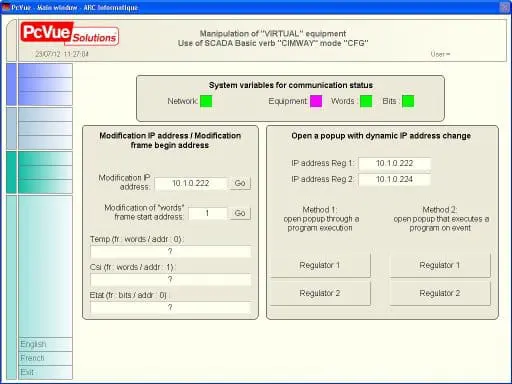This screenshot has width=512, height=384.
Task: Click the IP address Reg 1 field
Action: tap(395, 163)
